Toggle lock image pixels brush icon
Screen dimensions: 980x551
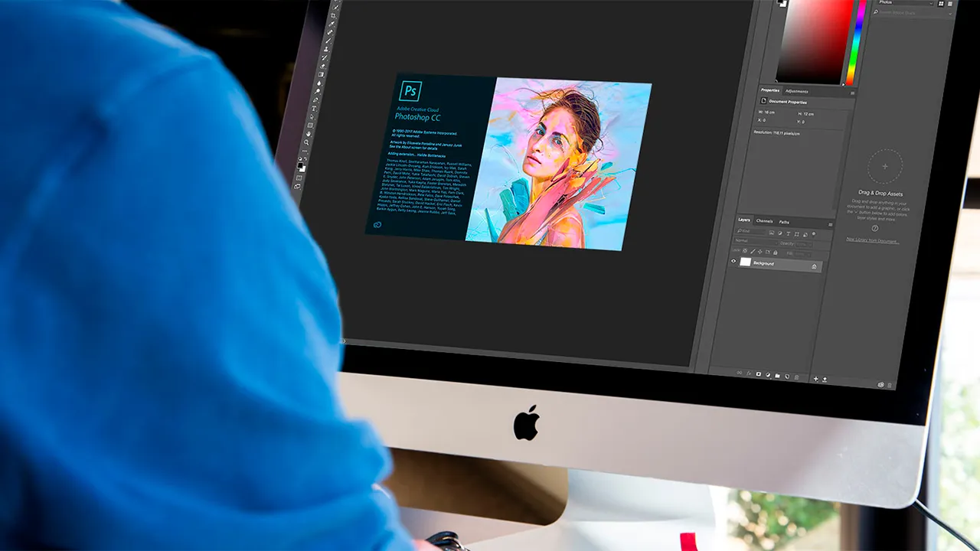pyautogui.click(x=753, y=251)
